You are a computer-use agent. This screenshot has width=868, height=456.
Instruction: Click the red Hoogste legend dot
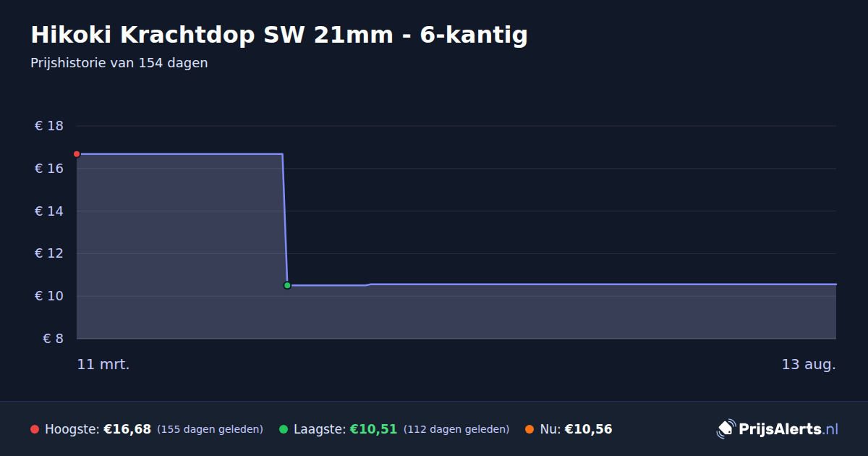(x=35, y=429)
